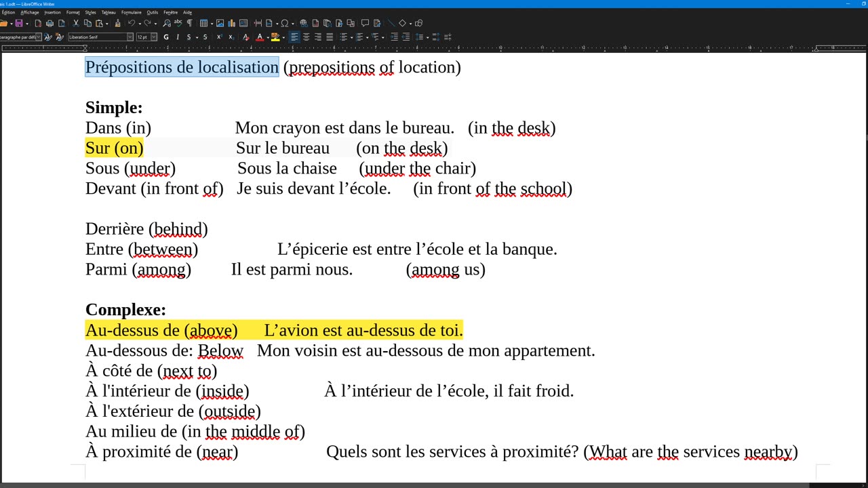Align text left

[x=294, y=37]
